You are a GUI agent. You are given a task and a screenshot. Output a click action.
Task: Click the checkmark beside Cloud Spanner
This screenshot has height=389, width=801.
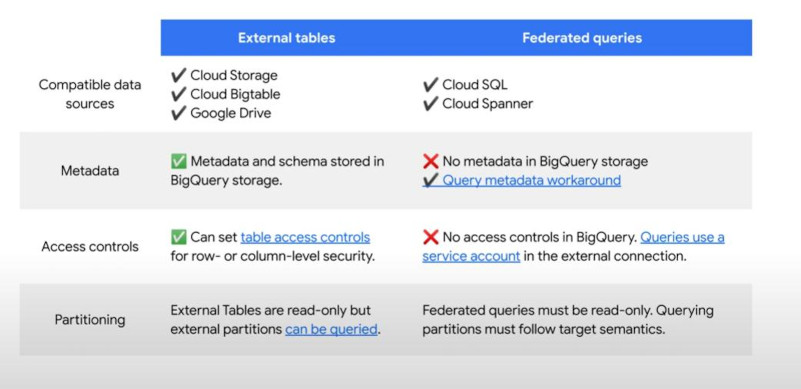(x=430, y=104)
